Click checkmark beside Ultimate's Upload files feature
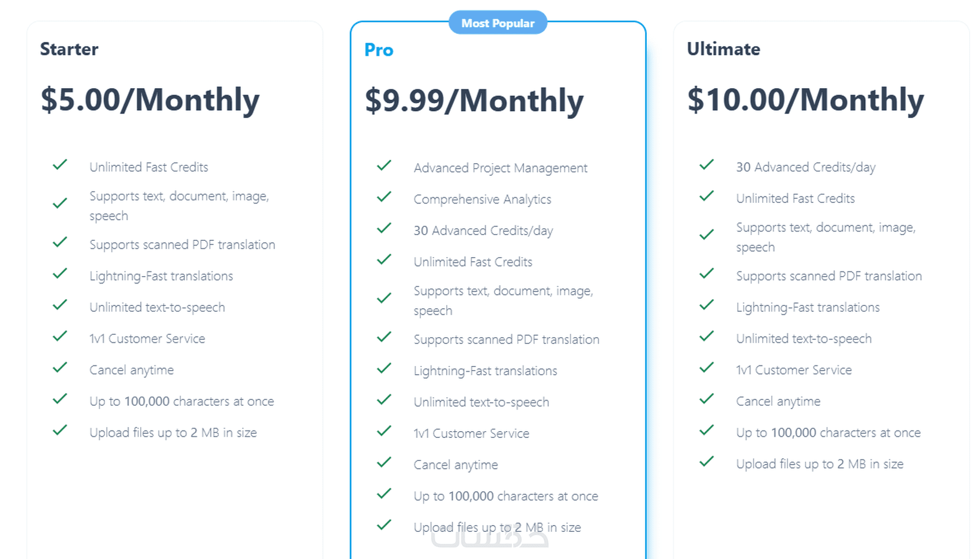Viewport: 980px width, 559px height. tap(706, 462)
